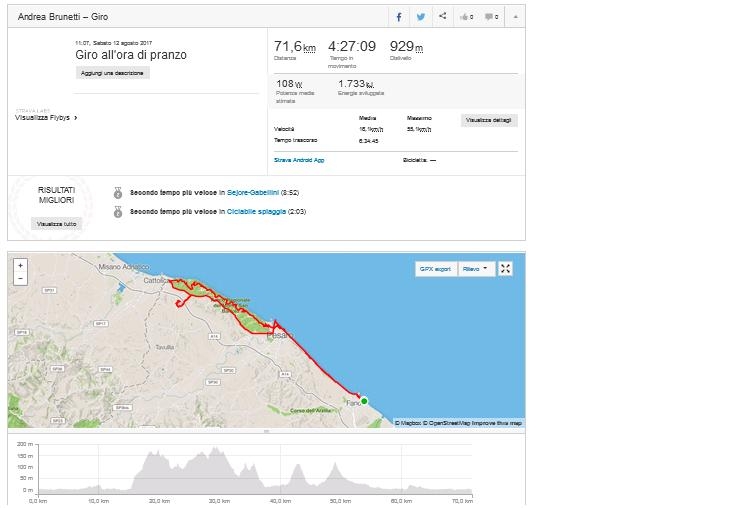Give kudos with thumbs-up icon
Viewport: 739px width, 508px height.
(x=467, y=17)
